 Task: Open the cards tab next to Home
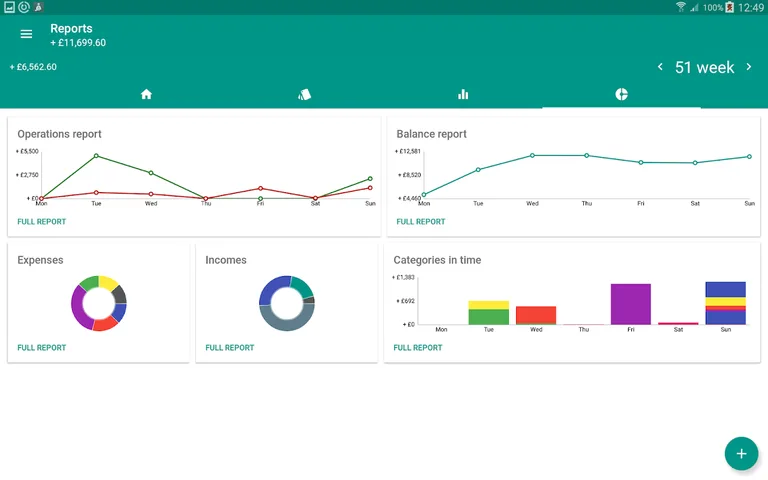pyautogui.click(x=305, y=94)
